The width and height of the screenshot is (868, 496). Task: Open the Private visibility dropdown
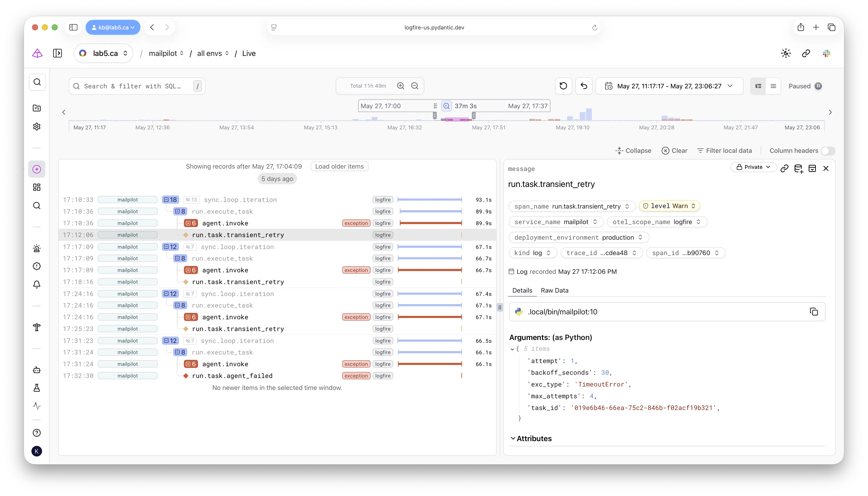coord(753,167)
